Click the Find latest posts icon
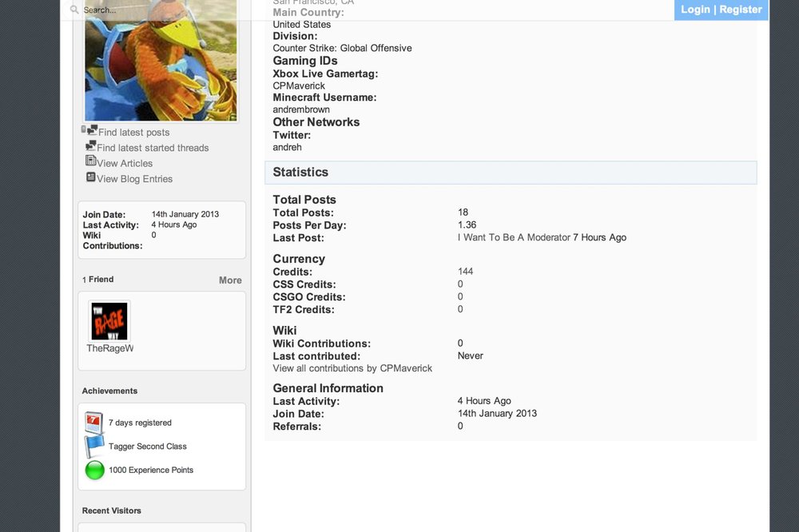 click(92, 130)
